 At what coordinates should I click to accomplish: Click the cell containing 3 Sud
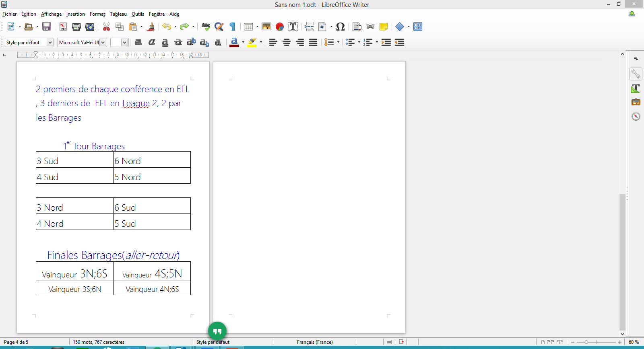tap(74, 161)
